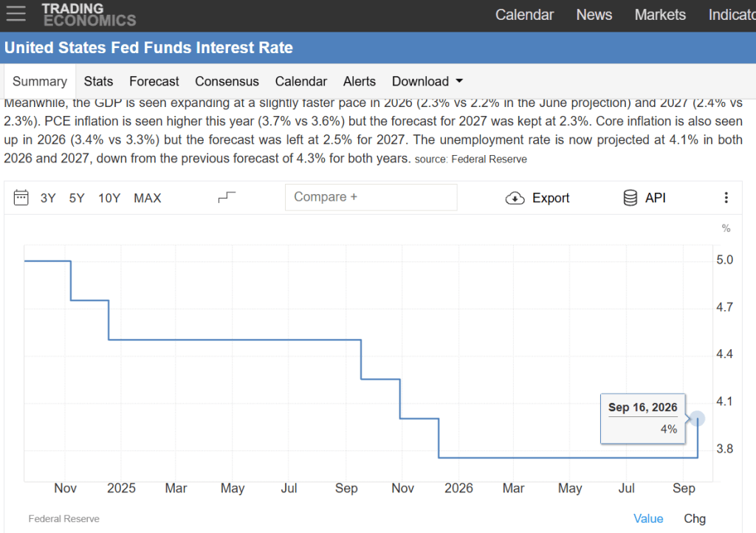Open the Consensus tab
The image size is (756, 533).
(227, 81)
